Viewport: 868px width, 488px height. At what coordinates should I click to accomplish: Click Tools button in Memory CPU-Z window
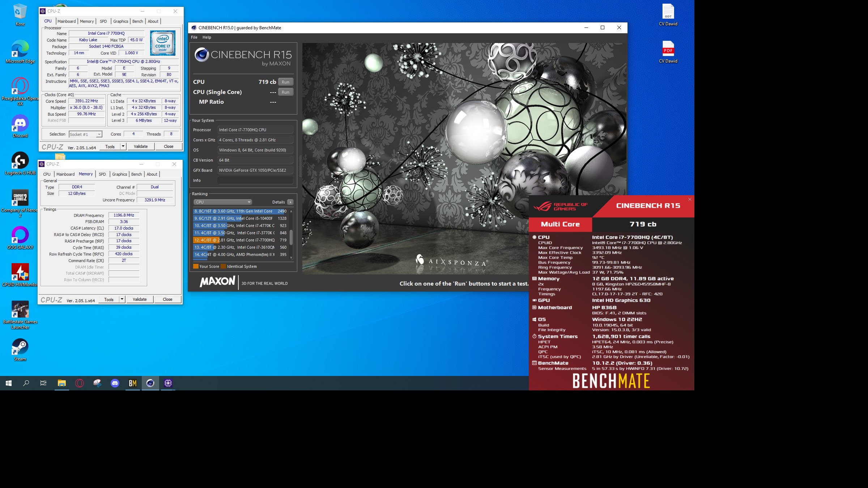109,299
